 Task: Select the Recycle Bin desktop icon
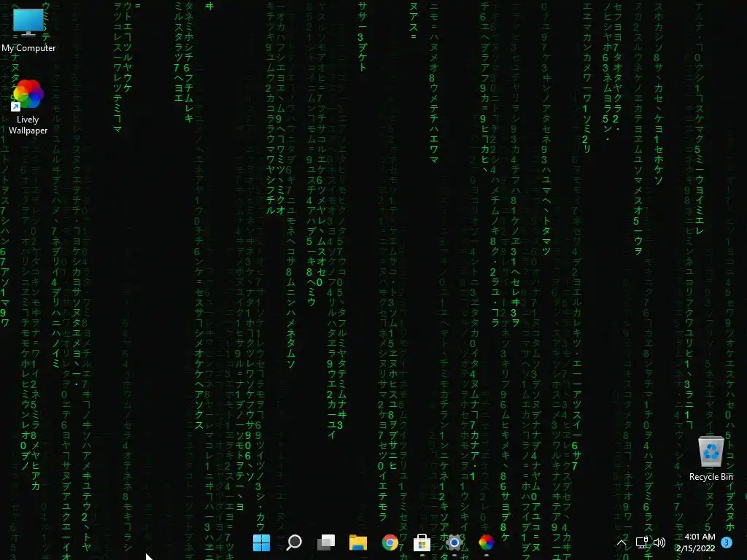pyautogui.click(x=711, y=458)
